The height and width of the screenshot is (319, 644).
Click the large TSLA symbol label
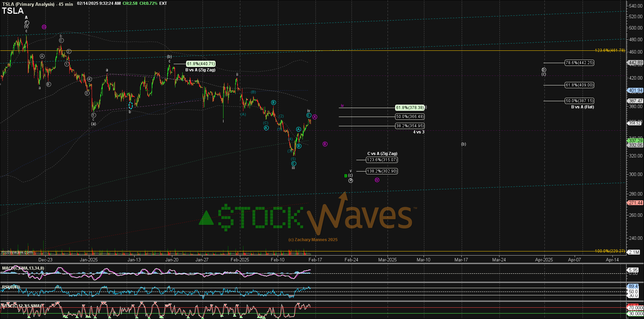(13, 11)
